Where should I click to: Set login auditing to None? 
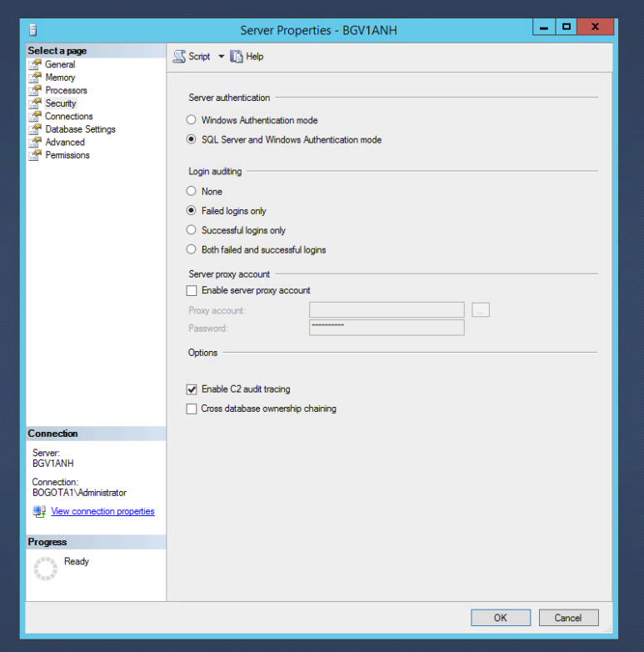point(191,191)
